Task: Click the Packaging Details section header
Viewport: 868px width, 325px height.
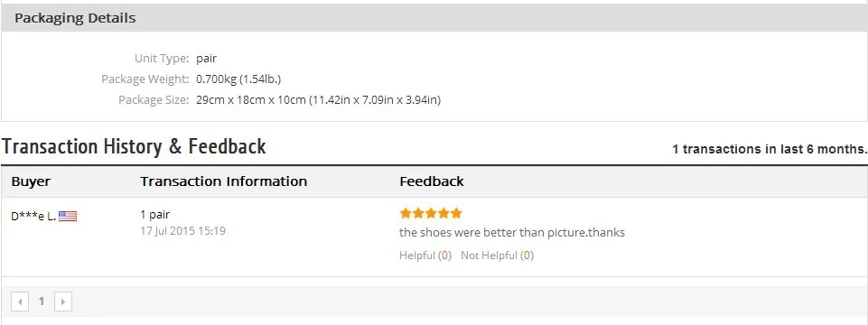Action: coord(75,18)
